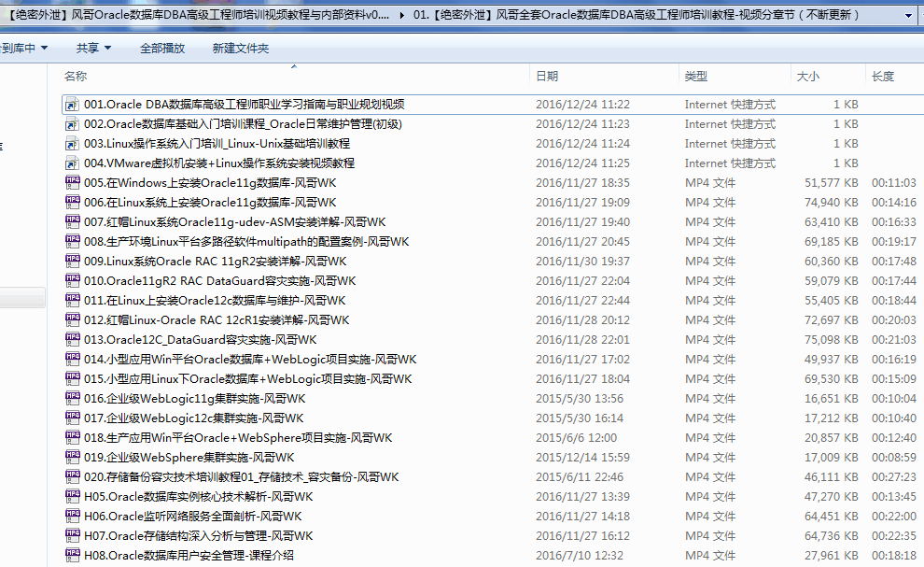The image size is (924, 567).
Task: Click size value 74,940 KB
Action: 831,203
